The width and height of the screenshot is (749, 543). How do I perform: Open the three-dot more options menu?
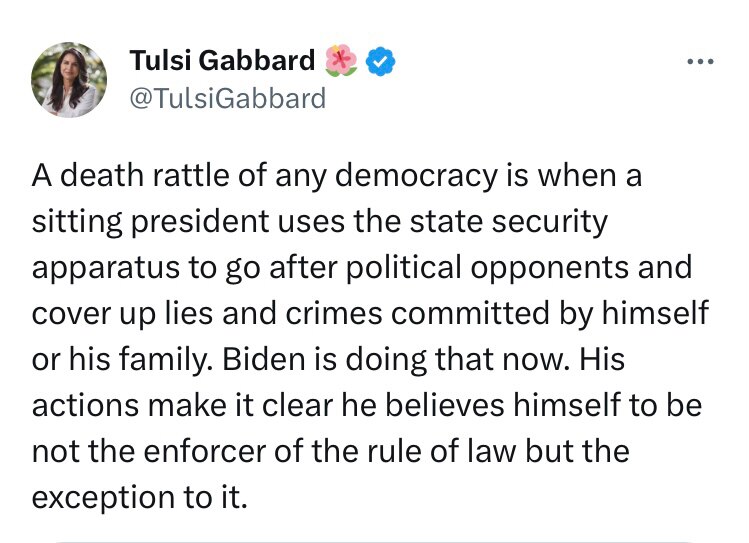click(x=700, y=62)
